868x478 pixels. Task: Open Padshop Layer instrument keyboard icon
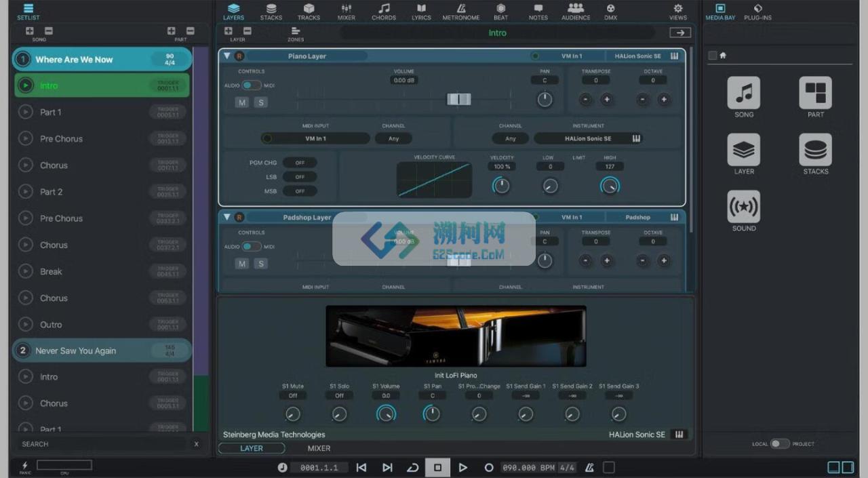(x=675, y=218)
